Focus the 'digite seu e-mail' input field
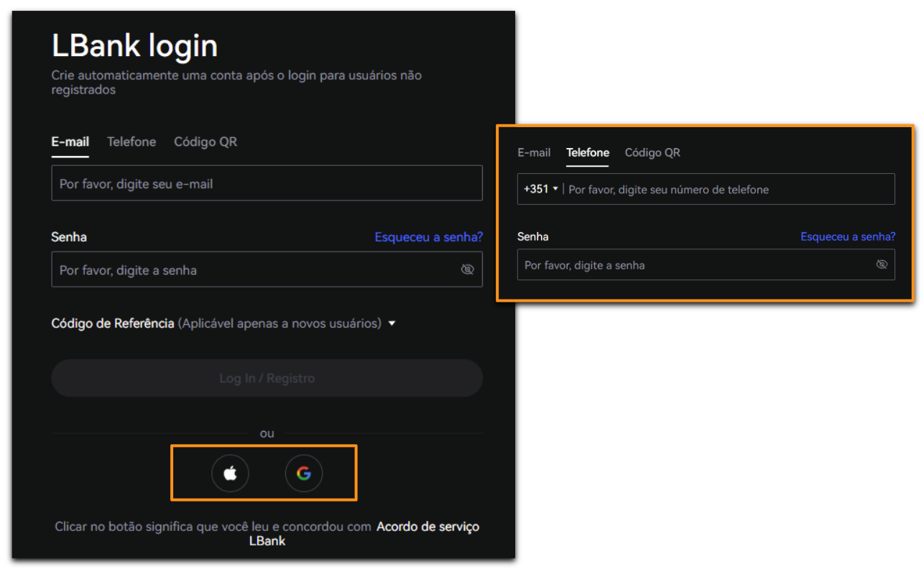Screen dimensions: 924x572 click(266, 184)
